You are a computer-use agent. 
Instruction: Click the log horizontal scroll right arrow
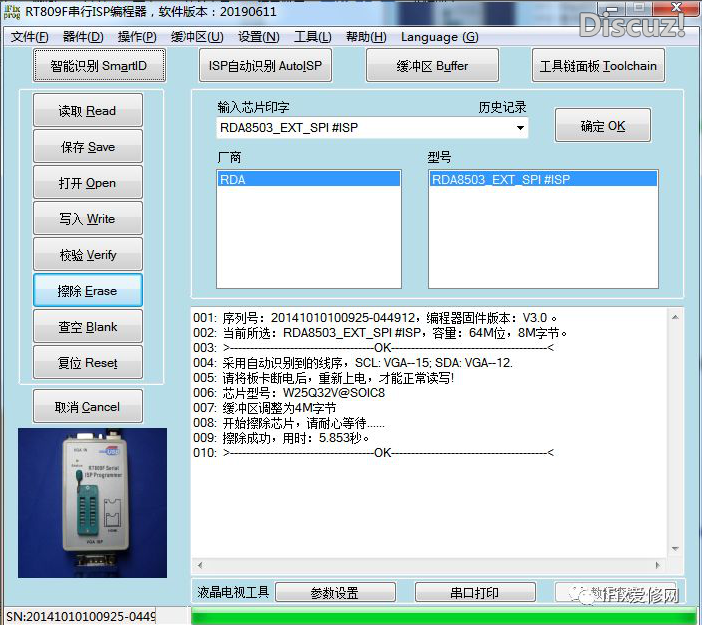[657, 565]
